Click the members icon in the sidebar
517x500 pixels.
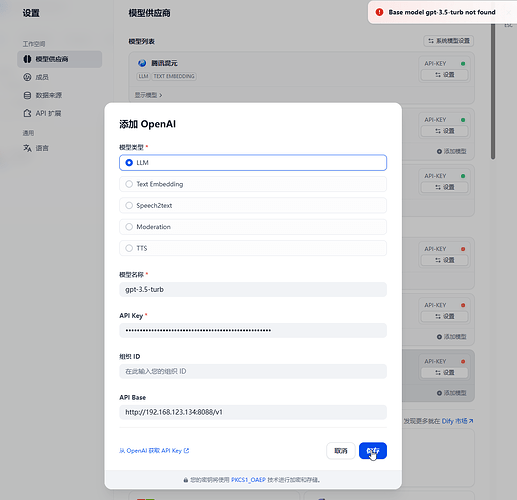click(x=27, y=77)
